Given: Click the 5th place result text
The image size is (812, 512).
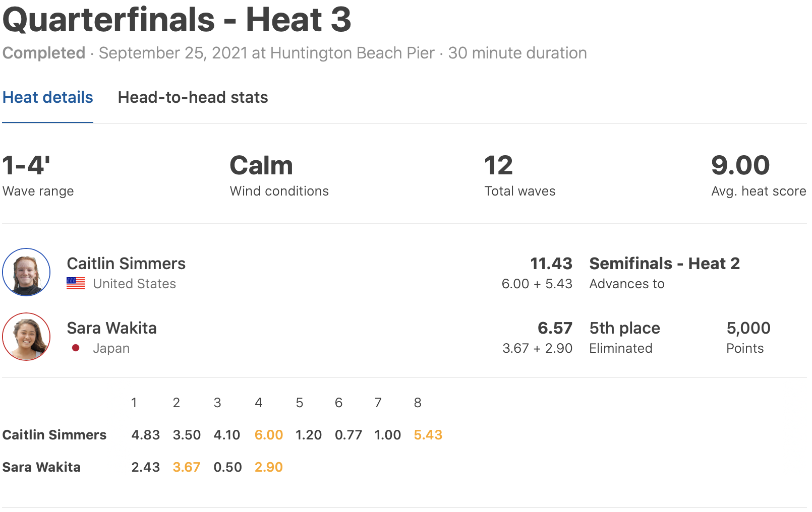Looking at the screenshot, I should 624,328.
